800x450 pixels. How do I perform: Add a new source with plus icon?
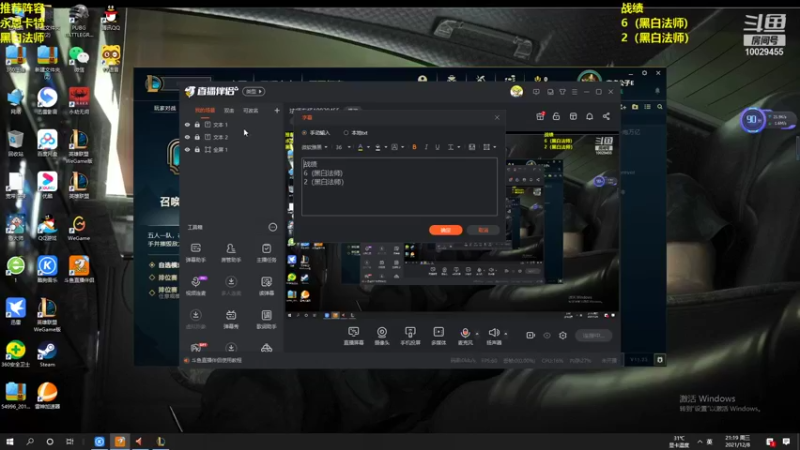pyautogui.click(x=277, y=110)
